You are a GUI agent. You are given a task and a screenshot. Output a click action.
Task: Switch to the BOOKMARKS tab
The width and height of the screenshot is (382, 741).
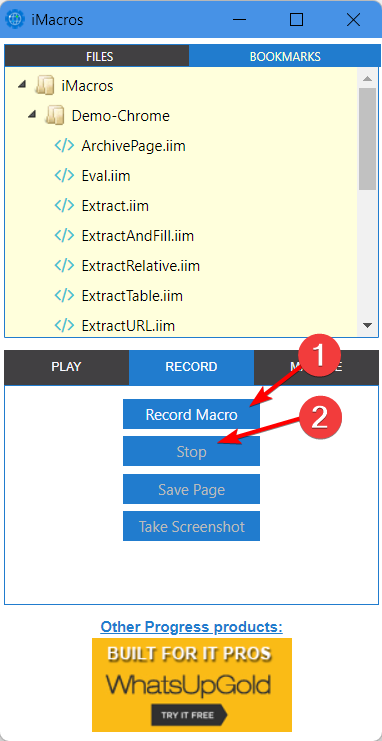coord(285,56)
